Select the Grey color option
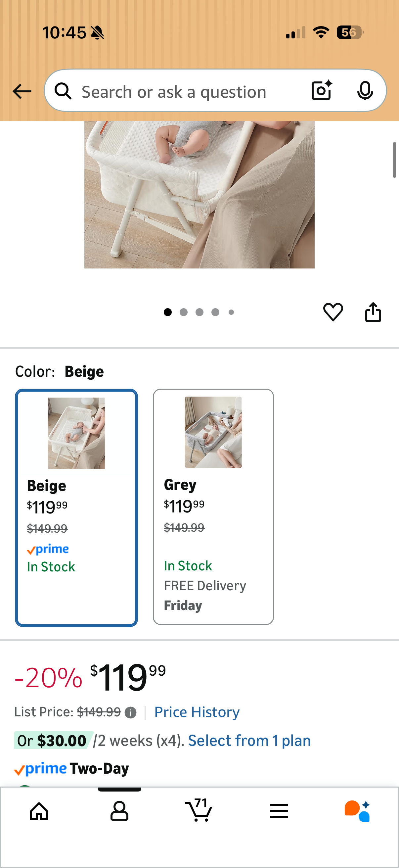399x868 pixels. point(213,506)
